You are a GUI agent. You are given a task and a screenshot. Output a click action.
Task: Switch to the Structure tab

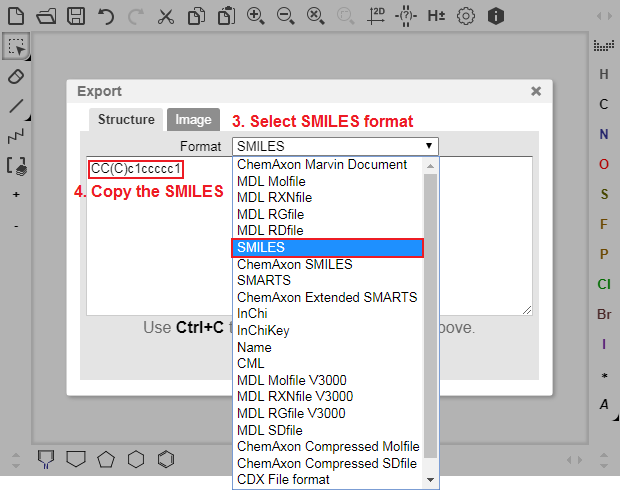coord(126,119)
